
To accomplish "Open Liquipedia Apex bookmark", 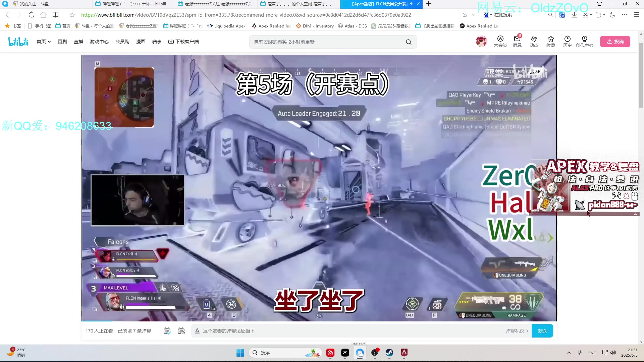I will [226, 26].
